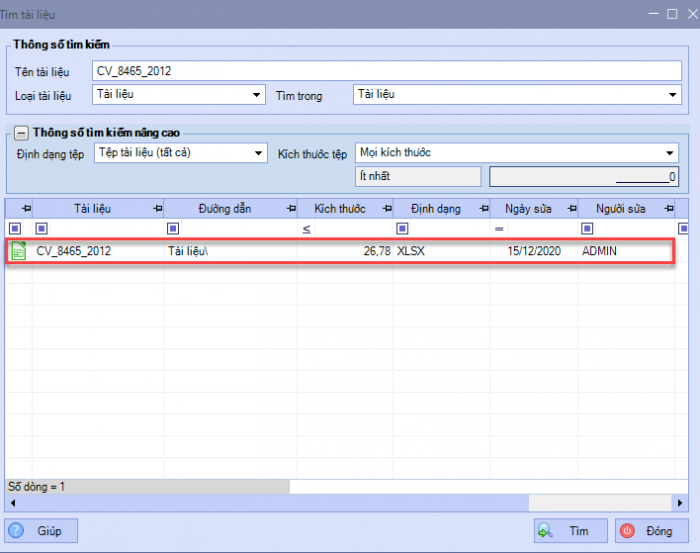Pin the Tài liệu column header
This screenshot has width=700, height=553.
coord(158,208)
